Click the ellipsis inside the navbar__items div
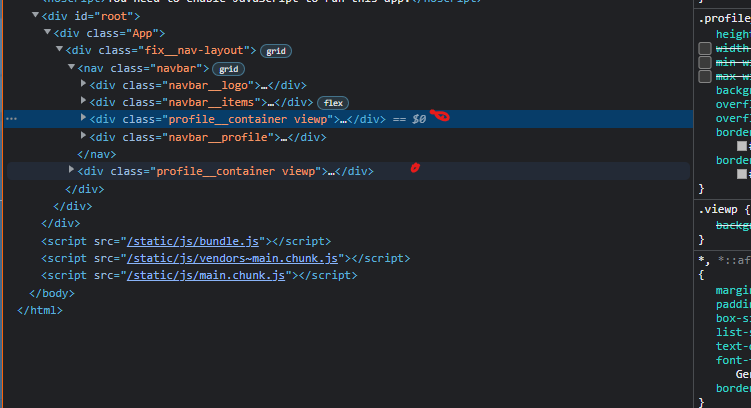Viewport: 751px width, 408px height. pos(271,103)
